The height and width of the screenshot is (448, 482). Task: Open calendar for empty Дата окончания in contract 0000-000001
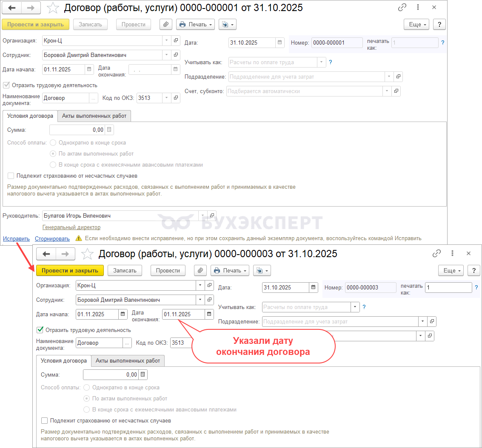[x=175, y=69]
